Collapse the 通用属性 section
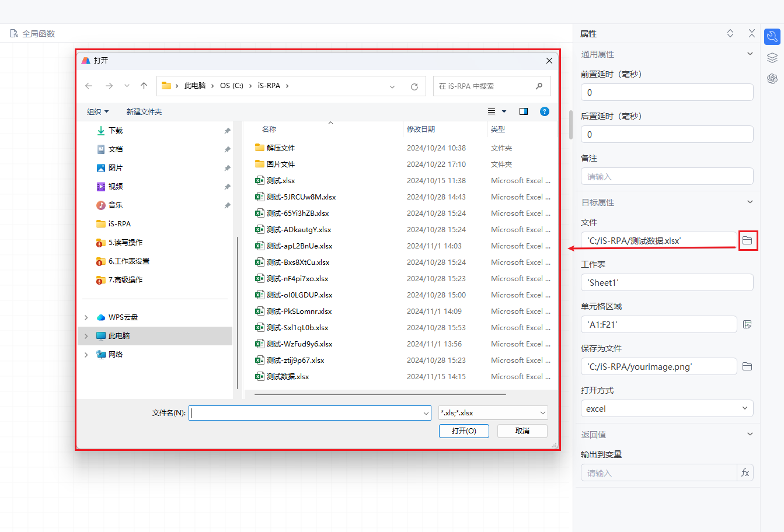 point(750,54)
